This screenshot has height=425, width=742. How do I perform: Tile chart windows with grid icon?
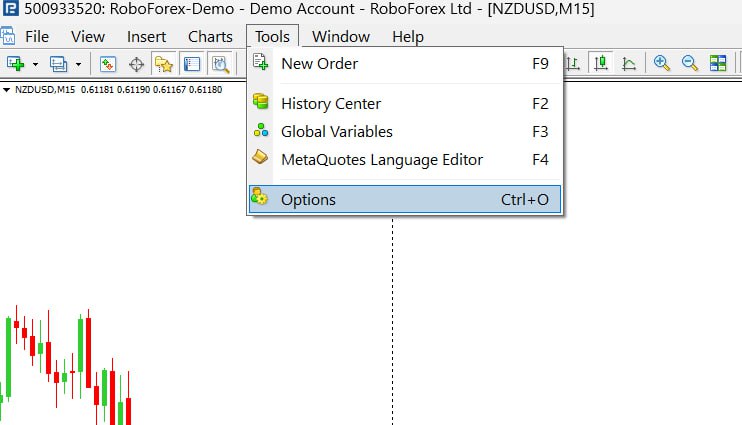tap(718, 64)
